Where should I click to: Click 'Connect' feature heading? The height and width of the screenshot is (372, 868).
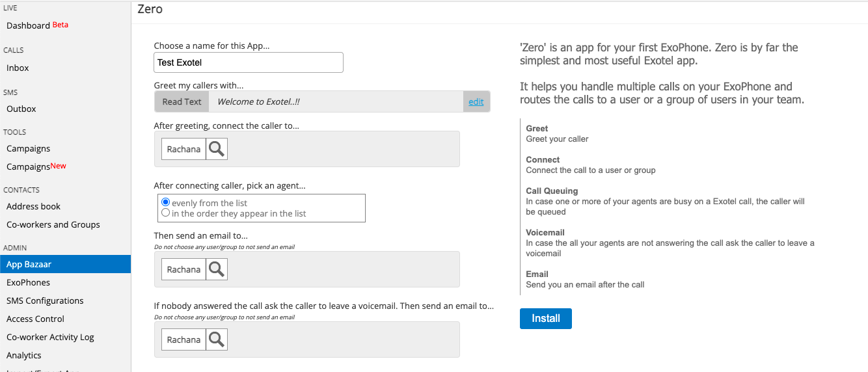tap(543, 160)
